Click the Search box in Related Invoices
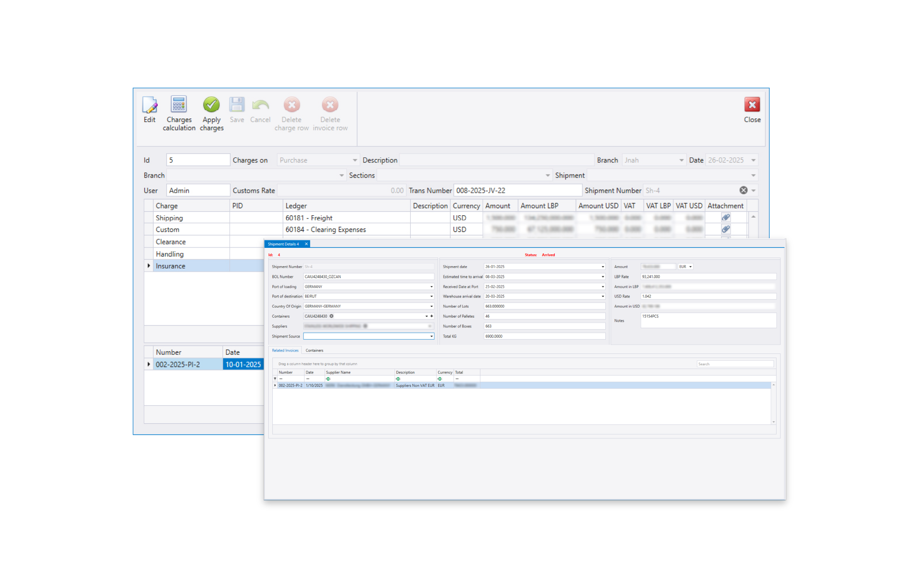Screen dimensions: 919x588 (735, 364)
